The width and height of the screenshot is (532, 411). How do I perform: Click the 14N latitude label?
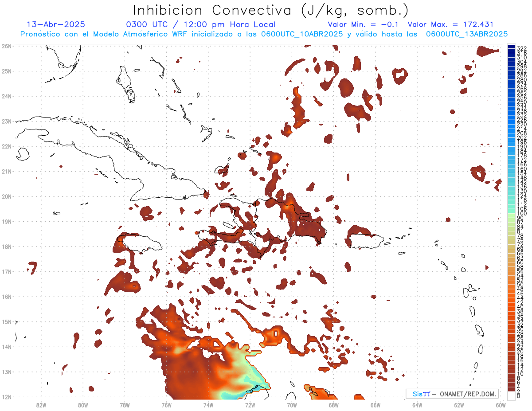7,347
